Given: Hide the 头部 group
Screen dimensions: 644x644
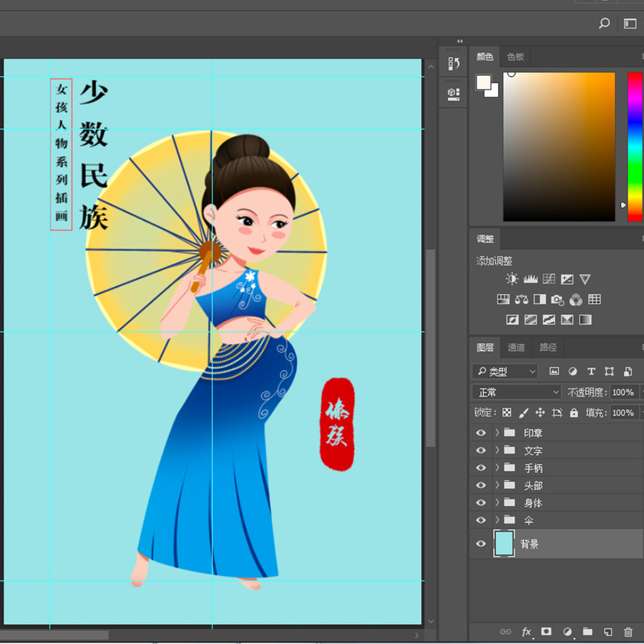Looking at the screenshot, I should pos(481,485).
